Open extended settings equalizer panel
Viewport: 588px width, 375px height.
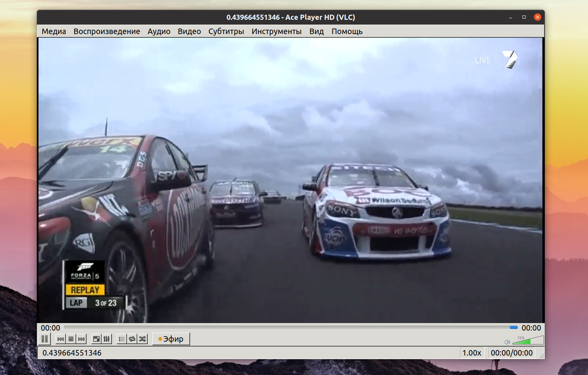click(x=107, y=339)
